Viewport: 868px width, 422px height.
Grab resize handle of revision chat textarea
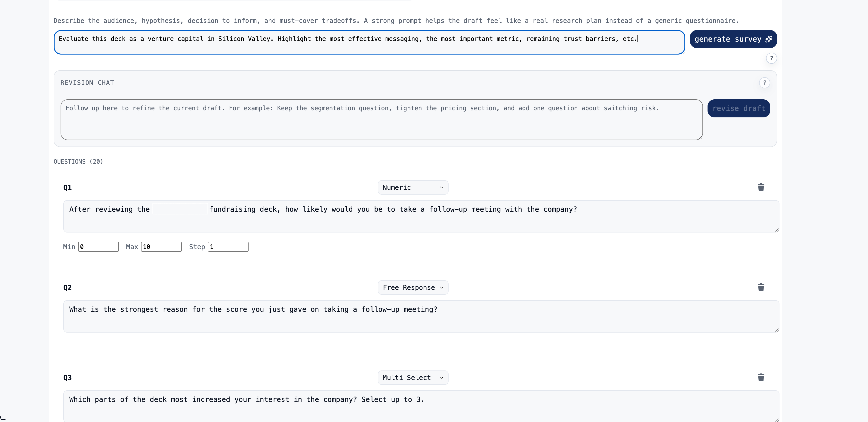tap(701, 138)
